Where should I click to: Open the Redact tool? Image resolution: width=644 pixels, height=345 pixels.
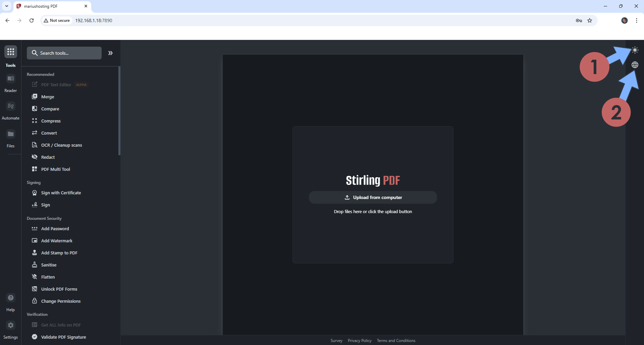48,157
